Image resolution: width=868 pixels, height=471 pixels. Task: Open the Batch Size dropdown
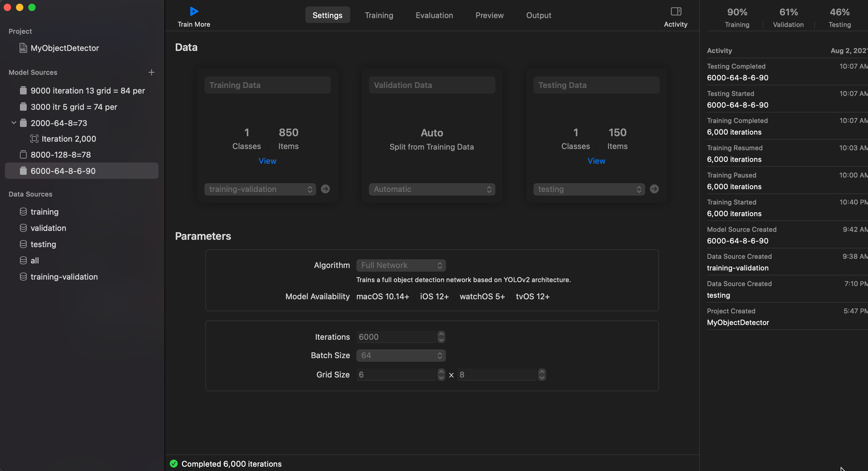pos(401,355)
